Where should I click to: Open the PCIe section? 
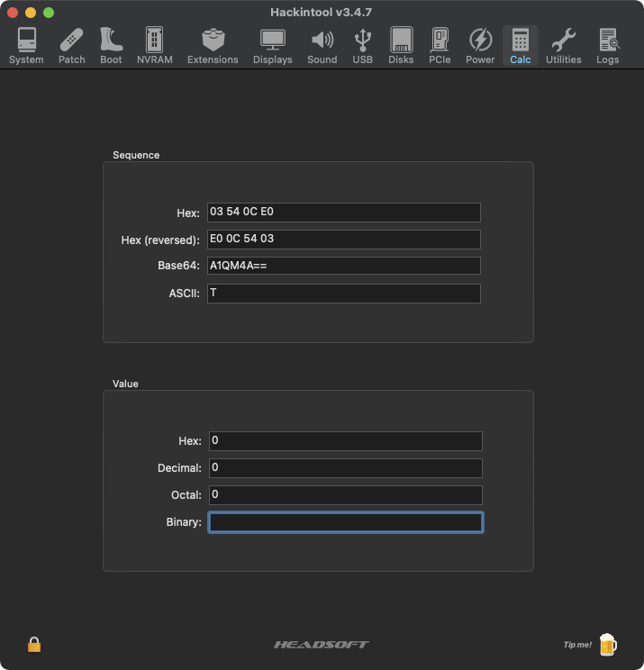pyautogui.click(x=440, y=46)
